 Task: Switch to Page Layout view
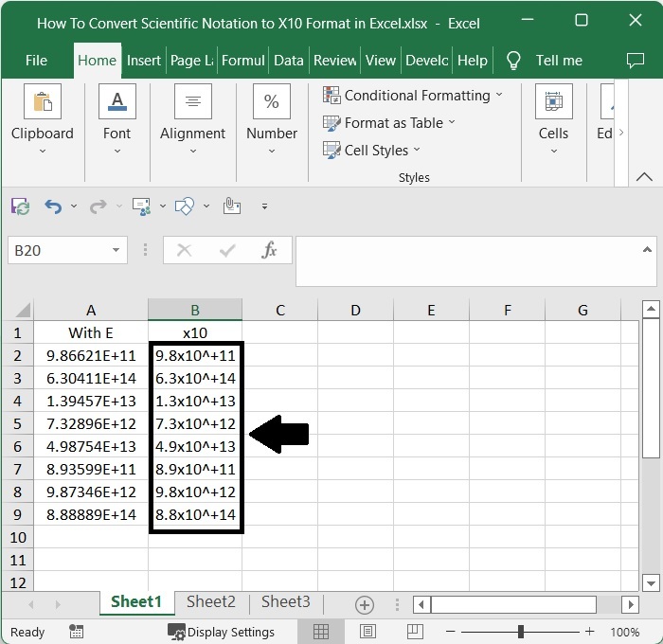tap(367, 632)
